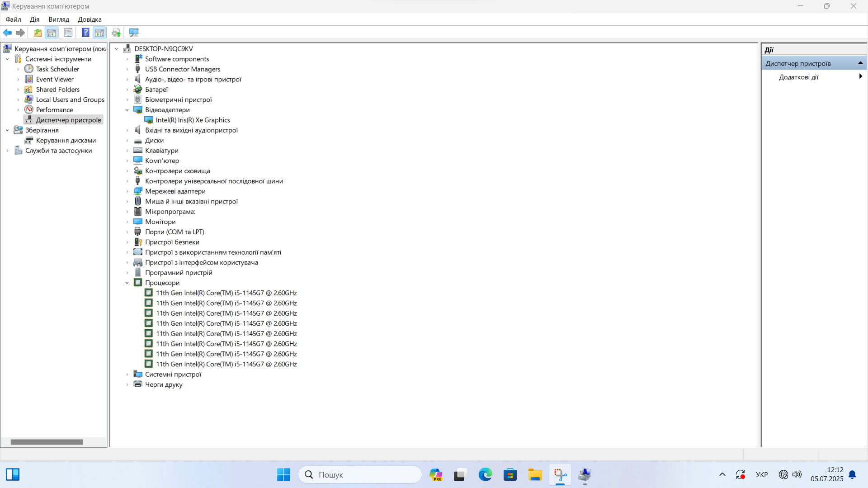Open Properties from the toolbar
This screenshot has height=488, width=868.
[68, 33]
